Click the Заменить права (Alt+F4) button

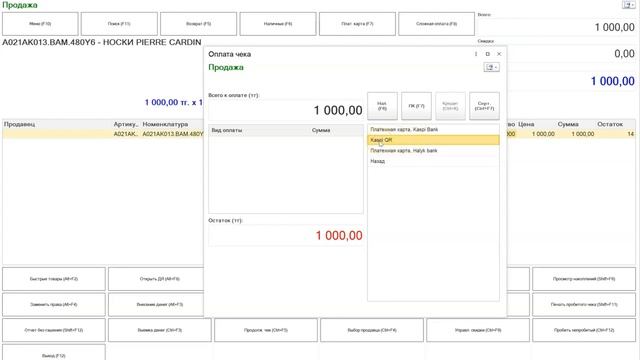point(54,304)
